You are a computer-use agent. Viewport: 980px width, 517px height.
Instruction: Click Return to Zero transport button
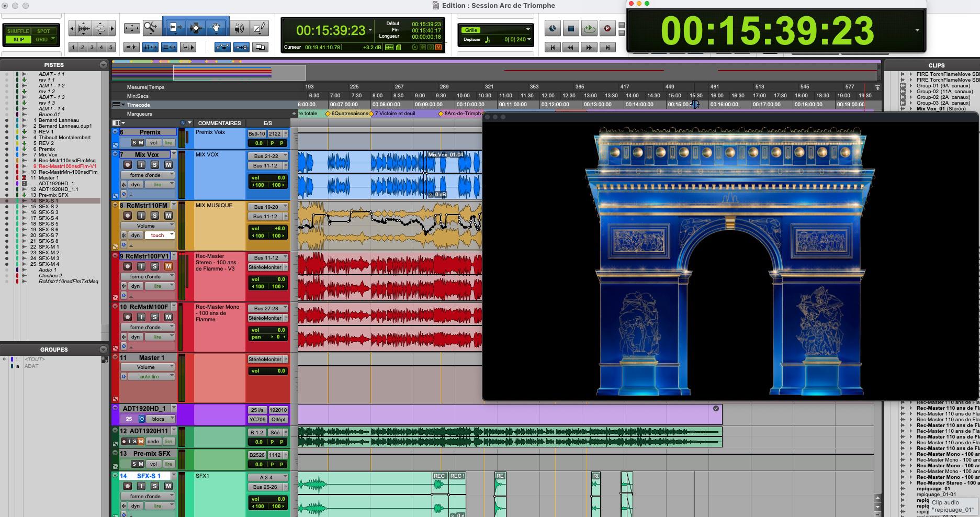coord(553,47)
